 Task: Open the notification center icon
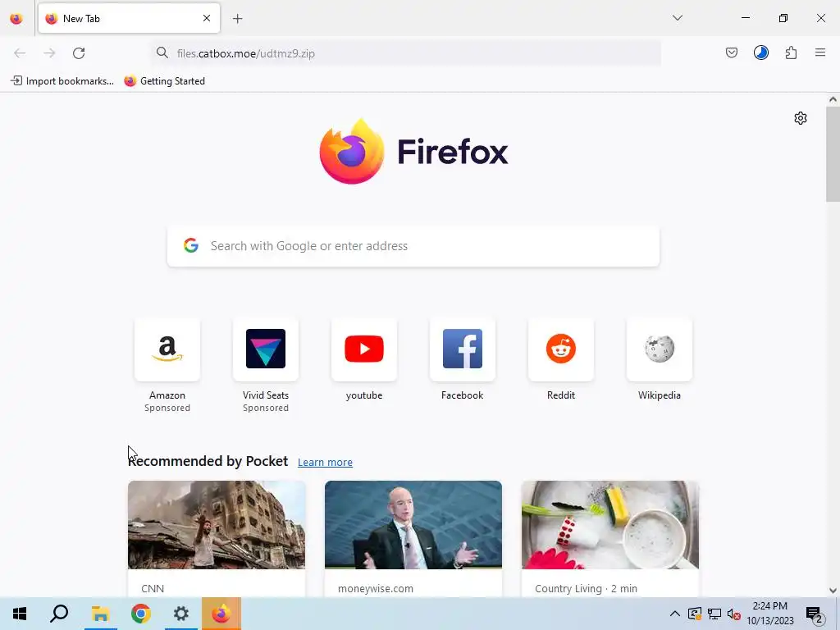tap(815, 614)
